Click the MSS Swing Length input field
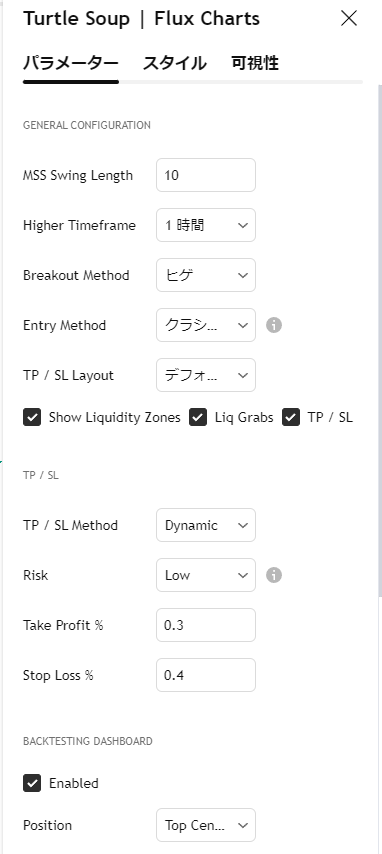This screenshot has width=382, height=854. point(206,175)
